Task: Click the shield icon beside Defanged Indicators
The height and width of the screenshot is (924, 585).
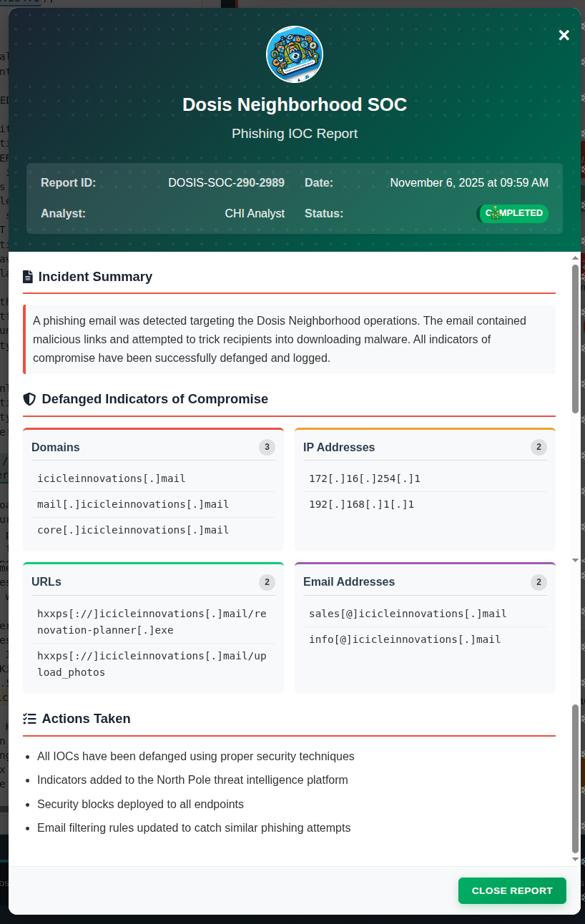Action: 29,399
